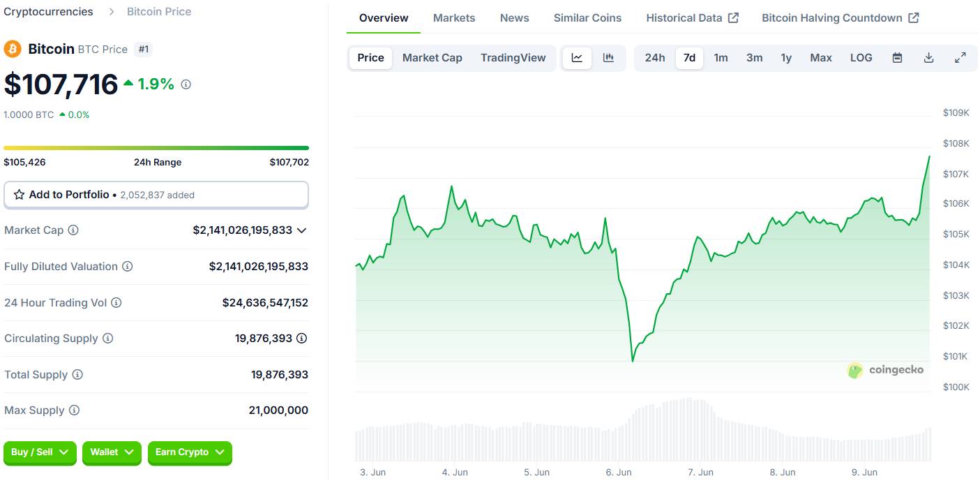Viewport: 980px width, 481px height.
Task: Click the 2,052,837 added text
Action: point(158,195)
